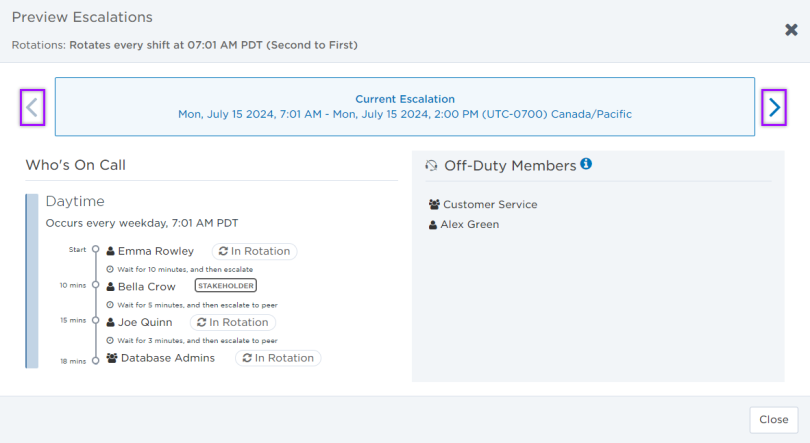Click Joe Quinn's In Rotation badge
The width and height of the screenshot is (810, 443).
[x=232, y=322]
